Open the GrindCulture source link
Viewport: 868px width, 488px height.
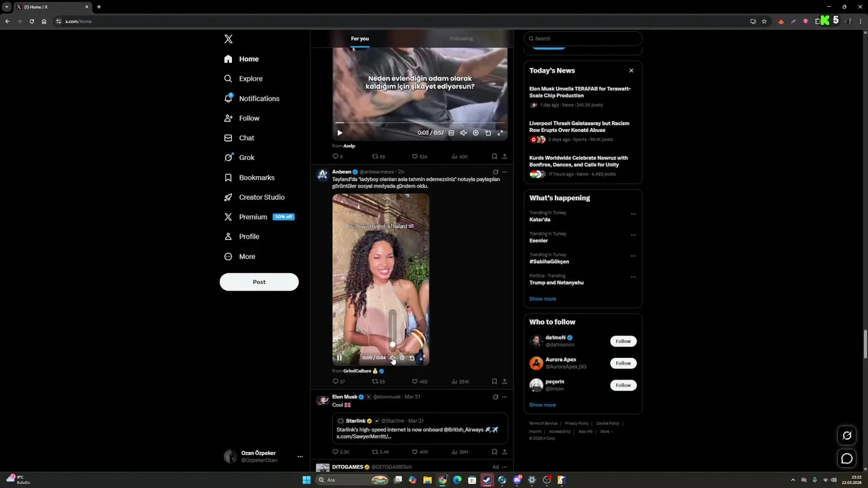[363, 371]
